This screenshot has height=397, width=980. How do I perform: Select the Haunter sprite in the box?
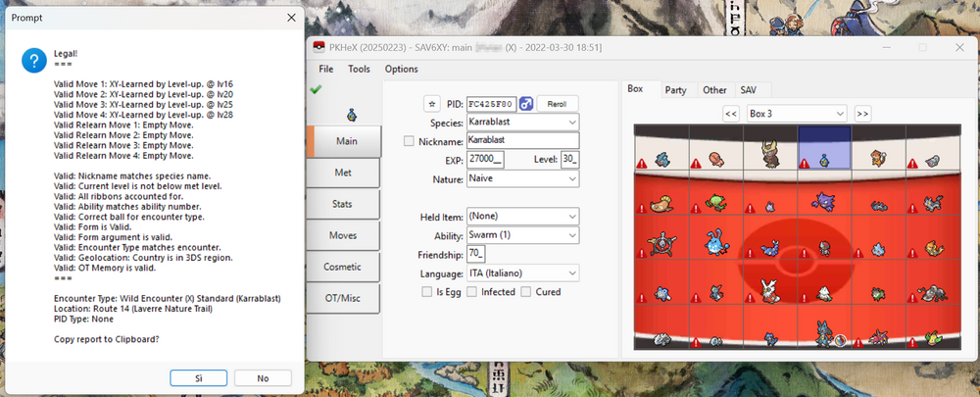pyautogui.click(x=823, y=200)
